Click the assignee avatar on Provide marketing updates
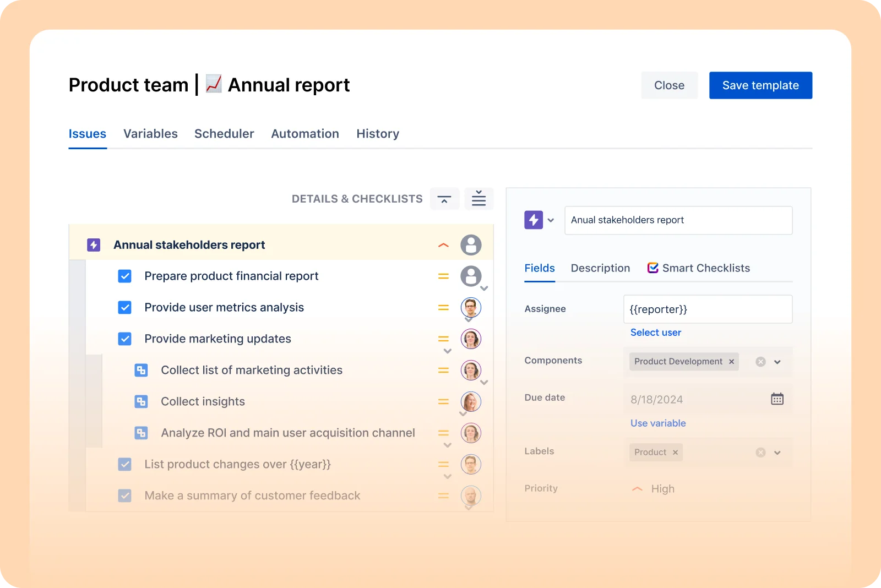 (x=471, y=339)
